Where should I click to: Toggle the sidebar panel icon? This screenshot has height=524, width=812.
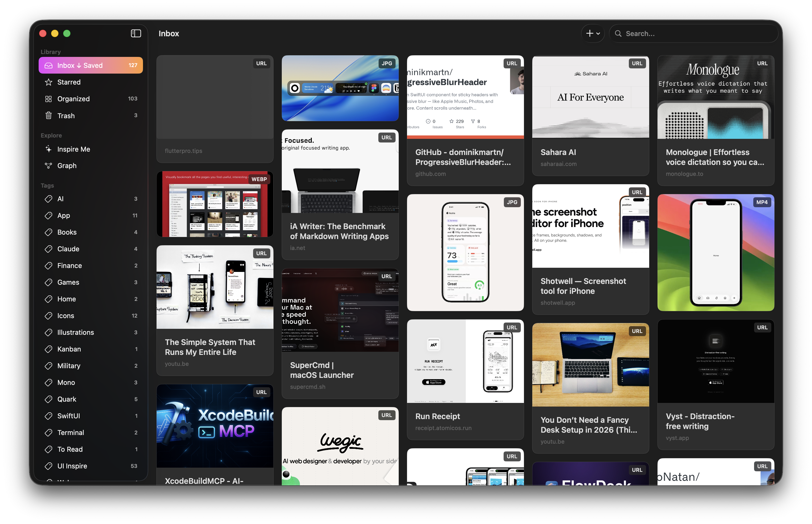135,33
